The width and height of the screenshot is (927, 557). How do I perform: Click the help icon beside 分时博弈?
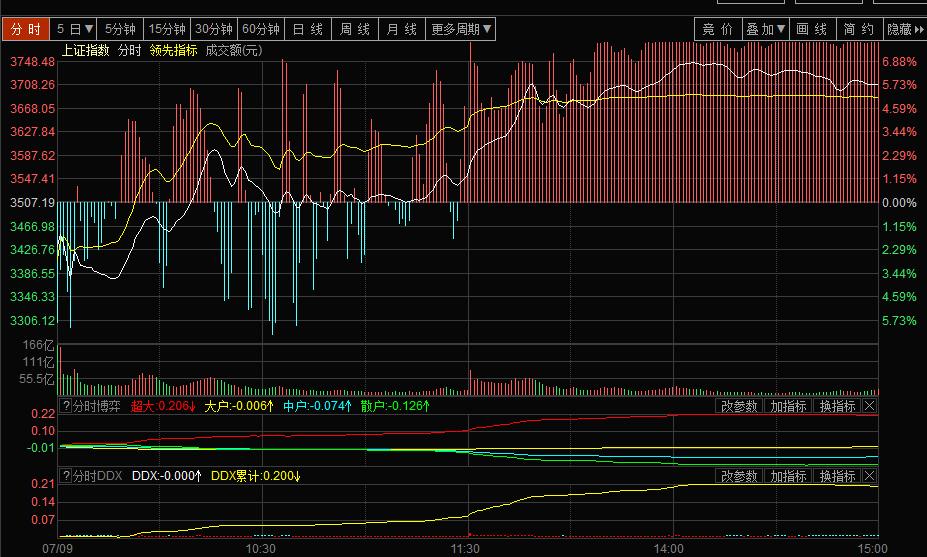65,406
